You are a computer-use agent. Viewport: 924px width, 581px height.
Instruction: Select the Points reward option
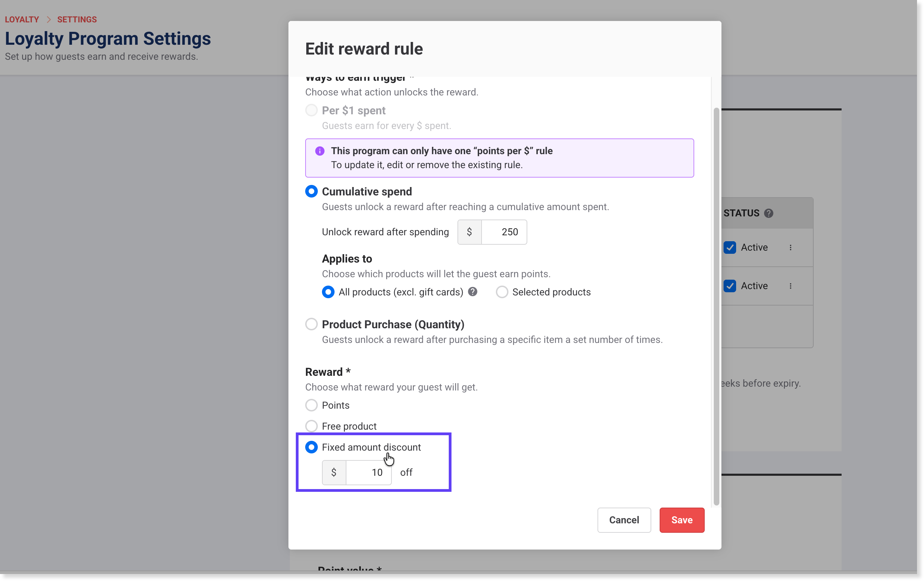click(x=311, y=405)
